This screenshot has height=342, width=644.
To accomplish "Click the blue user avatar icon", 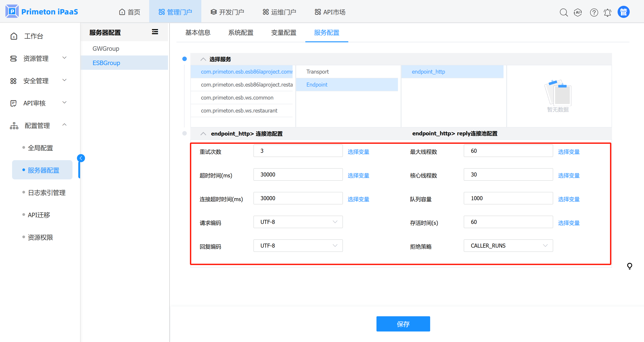I will pyautogui.click(x=623, y=12).
